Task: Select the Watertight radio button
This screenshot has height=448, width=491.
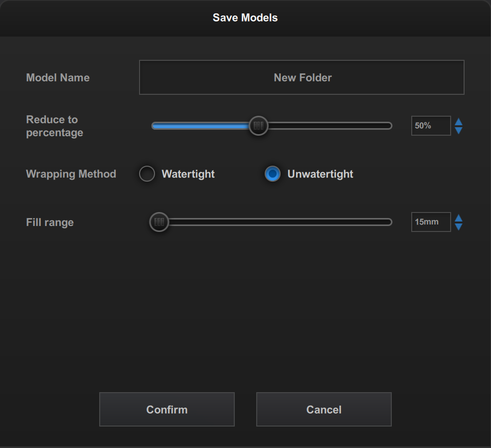Action: (x=147, y=174)
